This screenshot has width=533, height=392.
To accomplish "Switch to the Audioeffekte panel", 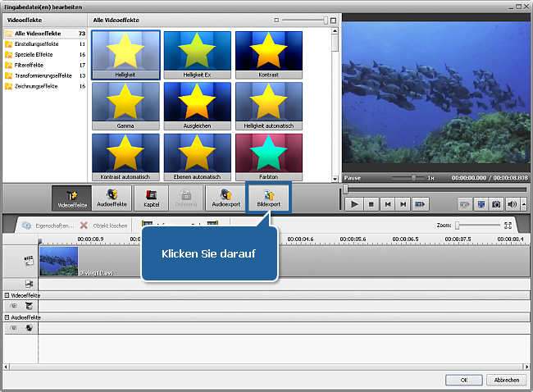I will click(112, 198).
